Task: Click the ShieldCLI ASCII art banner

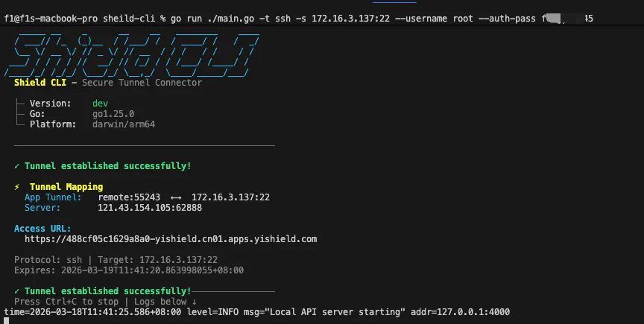Action: tap(132, 55)
